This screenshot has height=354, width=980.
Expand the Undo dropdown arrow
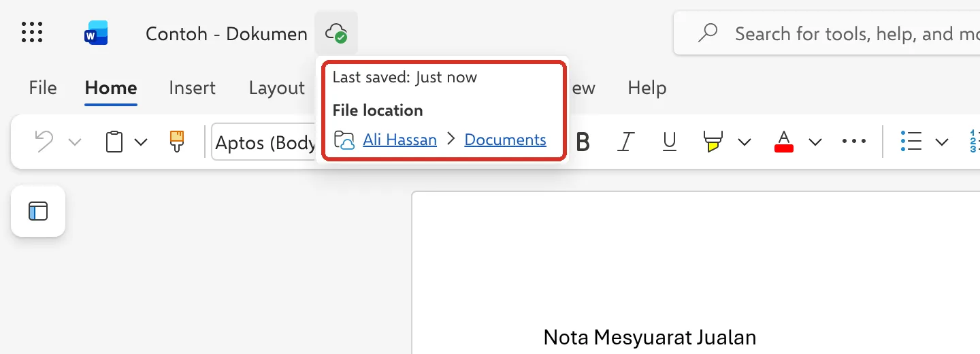75,142
